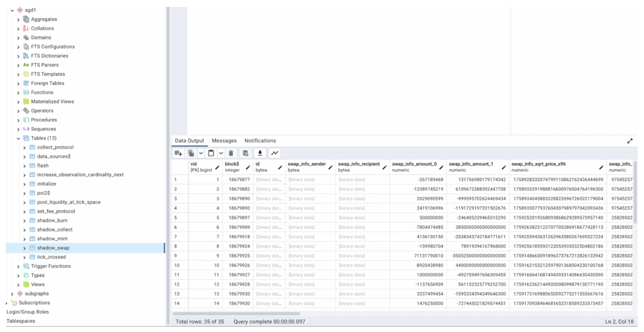Expand the results panel with arrow icon
Screen dimensions: 644x332
(630, 141)
